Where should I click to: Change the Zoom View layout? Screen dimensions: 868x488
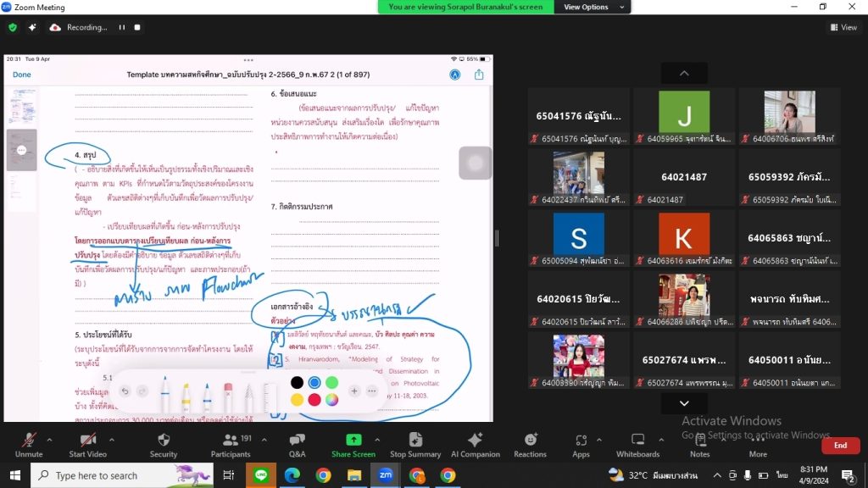[x=844, y=27]
